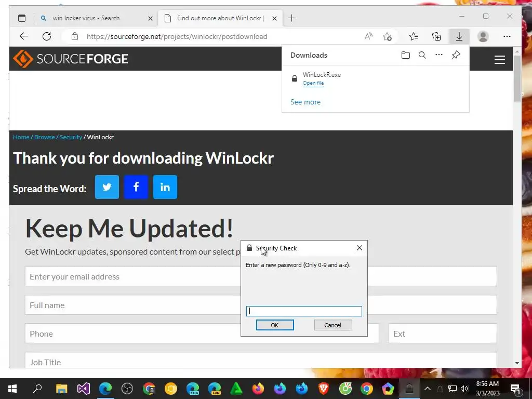Open Firefox from taskbar
Viewport: 532px width, 399px height.
click(x=258, y=389)
